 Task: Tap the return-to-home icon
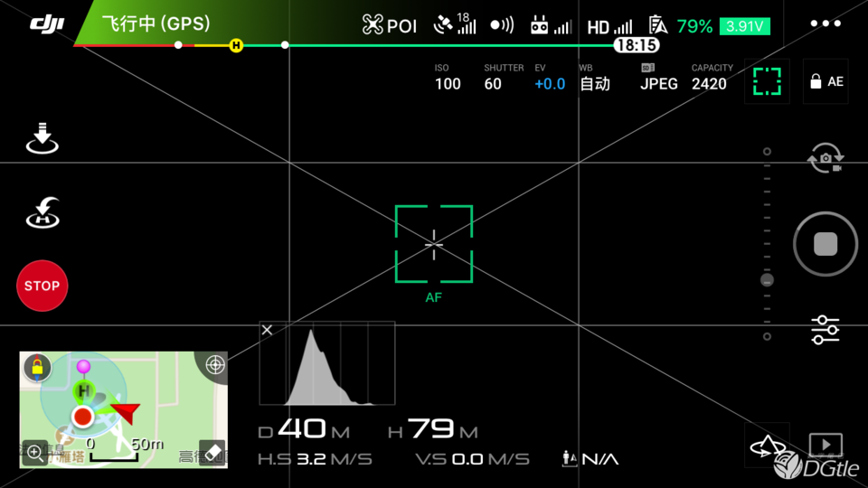pos(42,212)
